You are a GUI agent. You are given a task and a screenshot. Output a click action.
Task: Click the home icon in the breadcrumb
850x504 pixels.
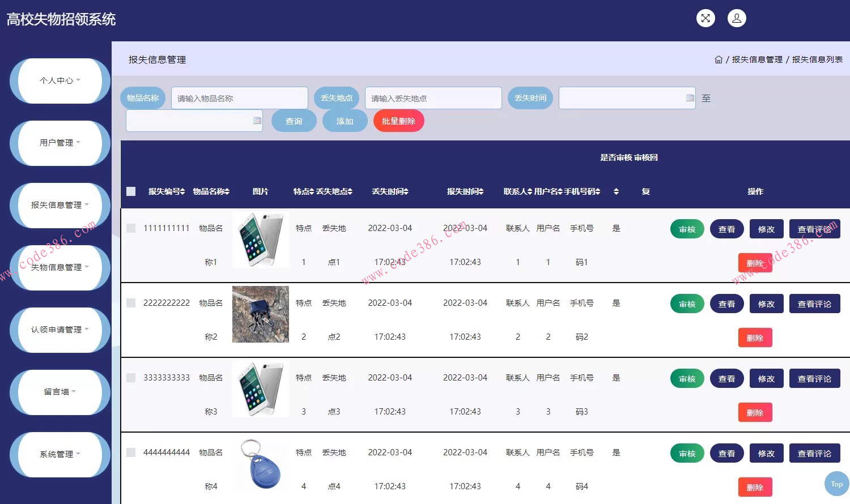[719, 59]
